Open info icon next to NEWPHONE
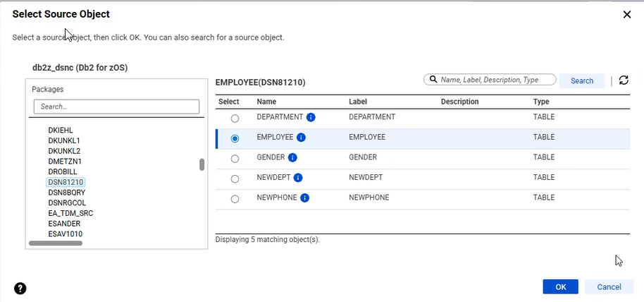 tap(304, 198)
